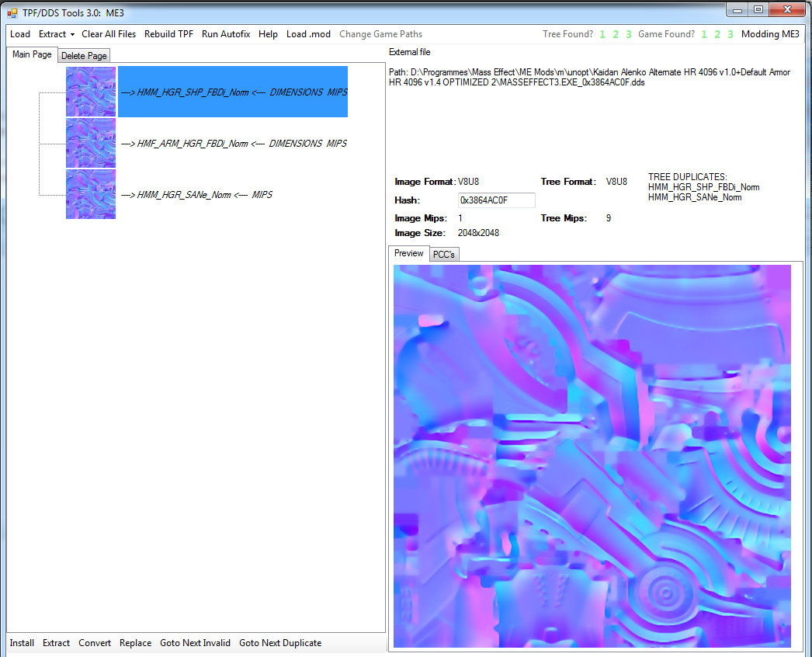
Task: Click Load .mod
Action: click(x=309, y=34)
